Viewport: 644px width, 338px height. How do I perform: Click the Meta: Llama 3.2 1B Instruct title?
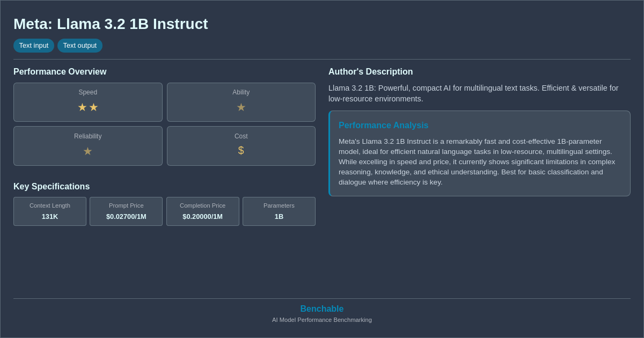(111, 24)
